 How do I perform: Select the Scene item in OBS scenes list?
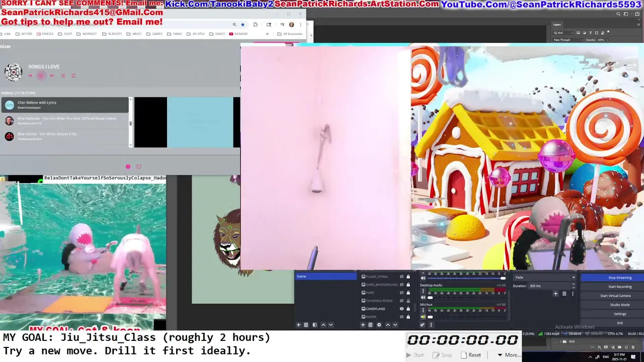[326, 276]
